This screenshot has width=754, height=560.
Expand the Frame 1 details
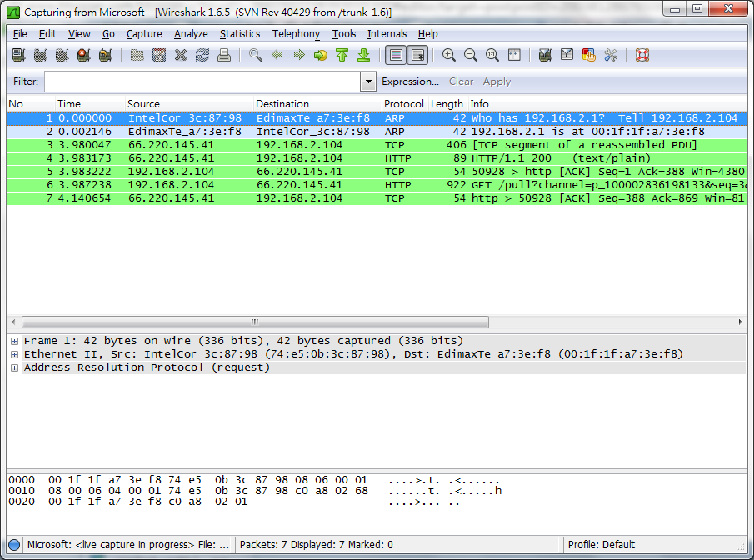click(14, 341)
